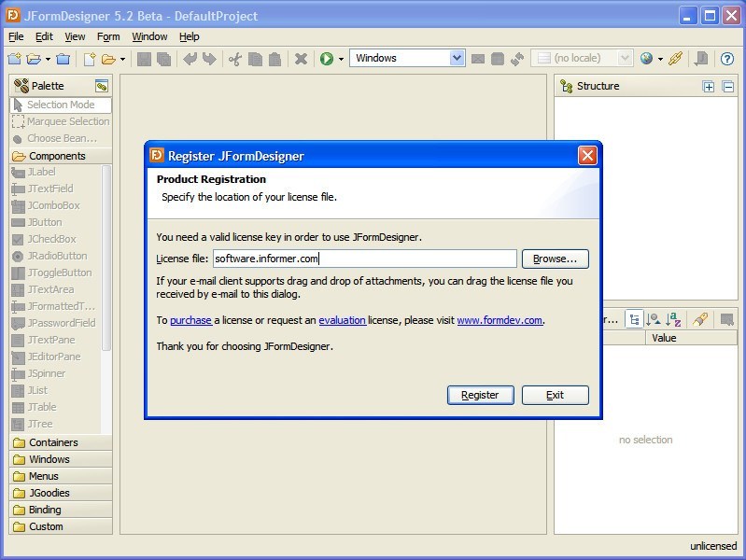
Task: Select Marquee Selection in the palette
Action: 61,122
